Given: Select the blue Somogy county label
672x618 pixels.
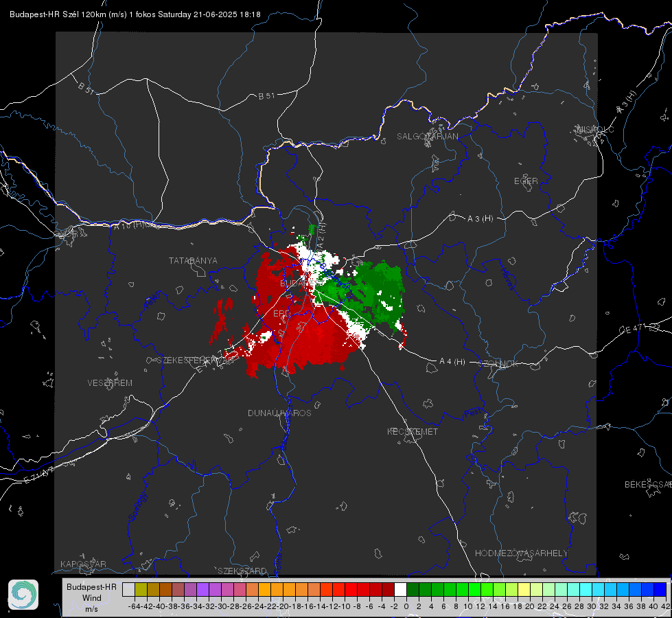Looking at the screenshot, I should 137,507.
